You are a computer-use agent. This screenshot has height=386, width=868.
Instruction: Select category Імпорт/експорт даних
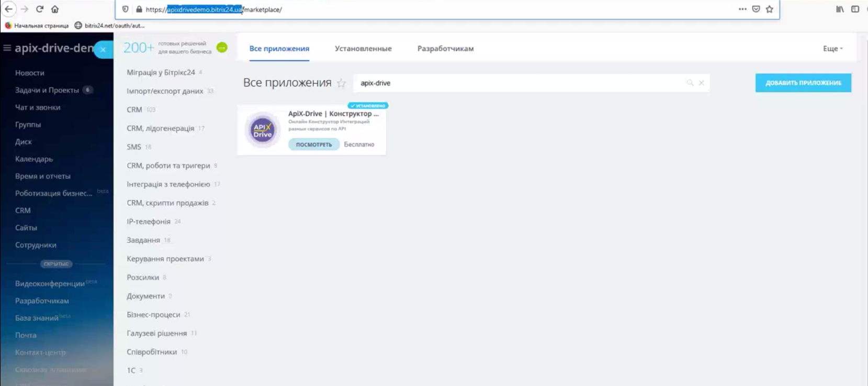point(165,91)
